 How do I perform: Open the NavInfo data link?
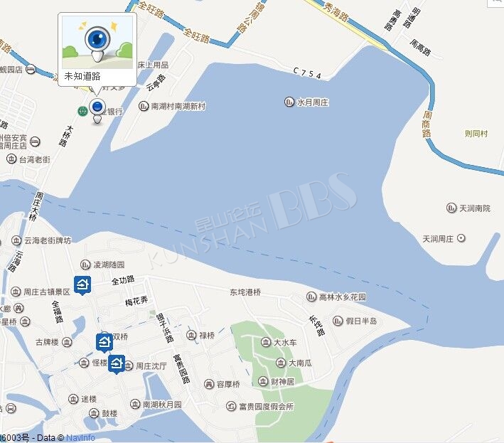pos(80,437)
